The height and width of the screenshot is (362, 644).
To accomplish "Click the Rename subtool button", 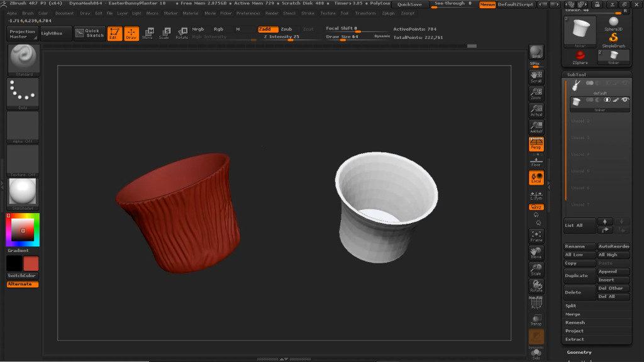I will pyautogui.click(x=579, y=246).
